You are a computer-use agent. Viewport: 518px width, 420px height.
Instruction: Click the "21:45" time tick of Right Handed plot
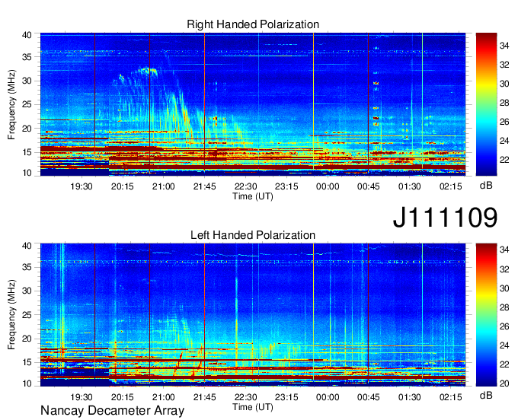tap(204, 186)
